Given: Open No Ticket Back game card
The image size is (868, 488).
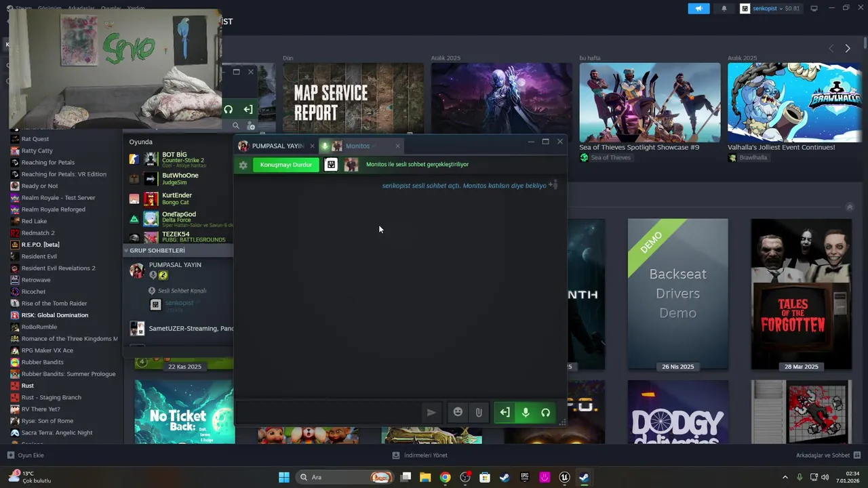Looking at the screenshot, I should pos(184,411).
